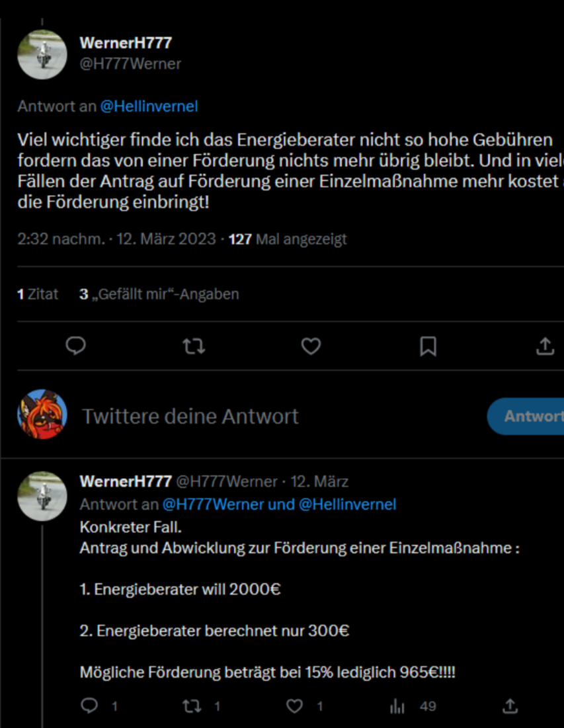Retweet the main tweet
The width and height of the screenshot is (564, 728).
coord(194,346)
